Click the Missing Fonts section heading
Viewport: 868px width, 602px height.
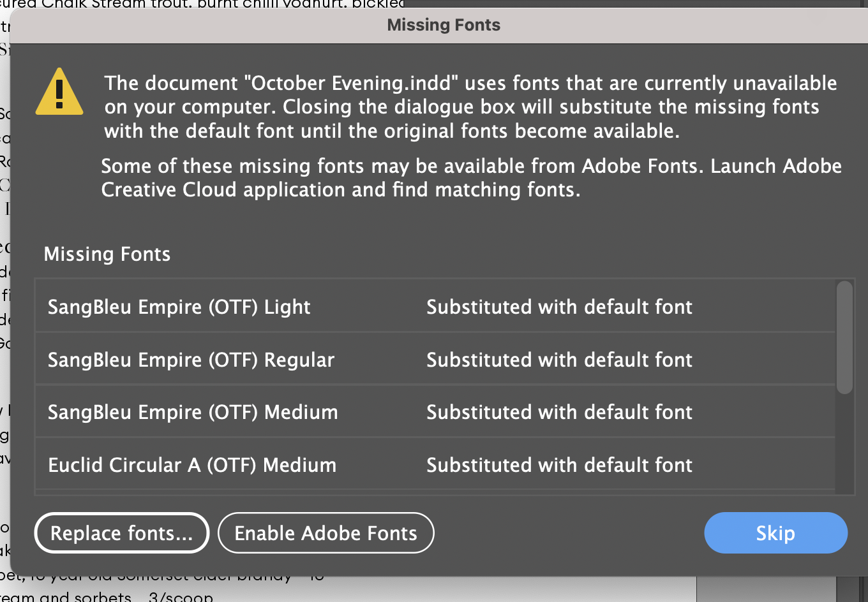[107, 254]
